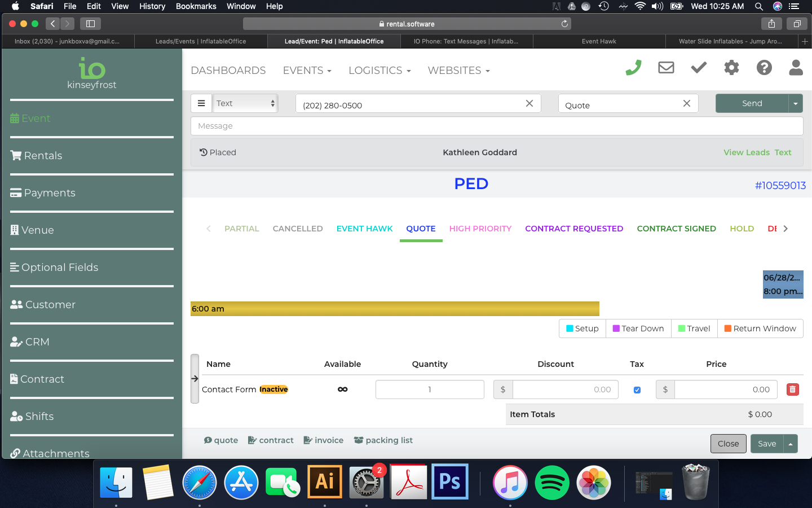Click the help question mark icon
Image resolution: width=812 pixels, height=508 pixels.
click(x=764, y=68)
